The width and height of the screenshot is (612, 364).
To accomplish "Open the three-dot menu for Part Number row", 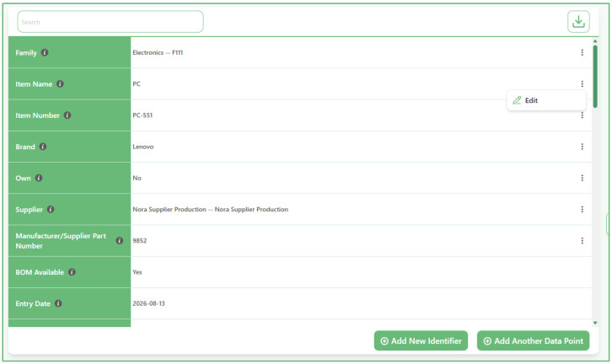I will pyautogui.click(x=582, y=241).
